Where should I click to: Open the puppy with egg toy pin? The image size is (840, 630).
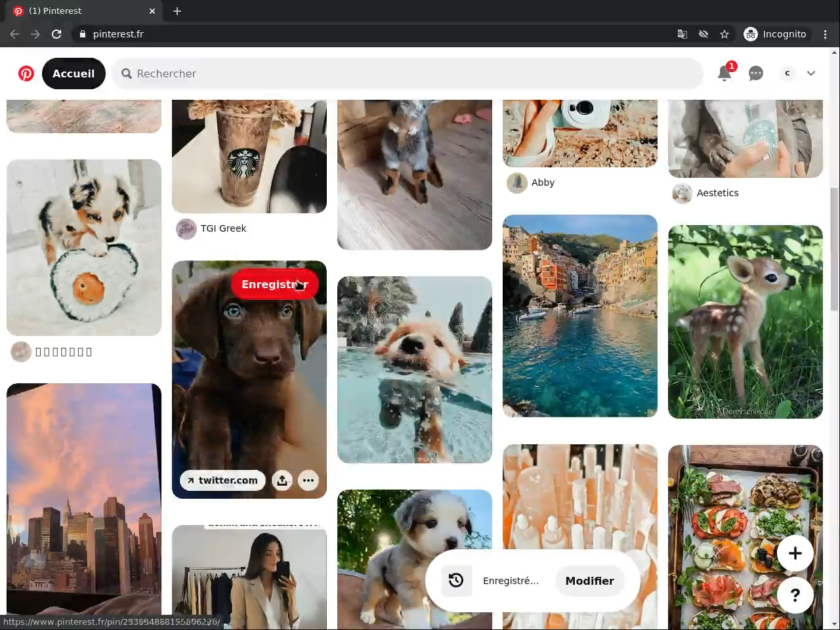point(84,247)
